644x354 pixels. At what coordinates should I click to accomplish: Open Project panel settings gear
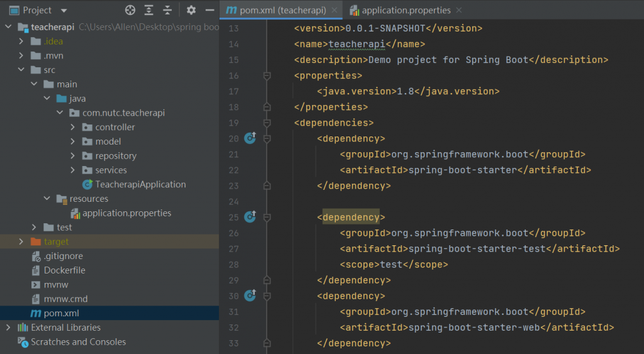[191, 10]
